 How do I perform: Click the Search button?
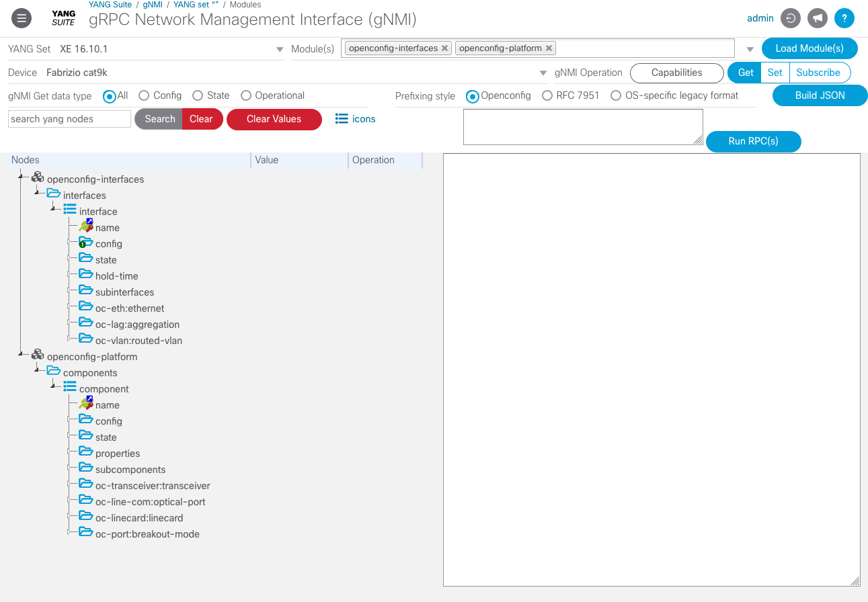[x=159, y=119]
